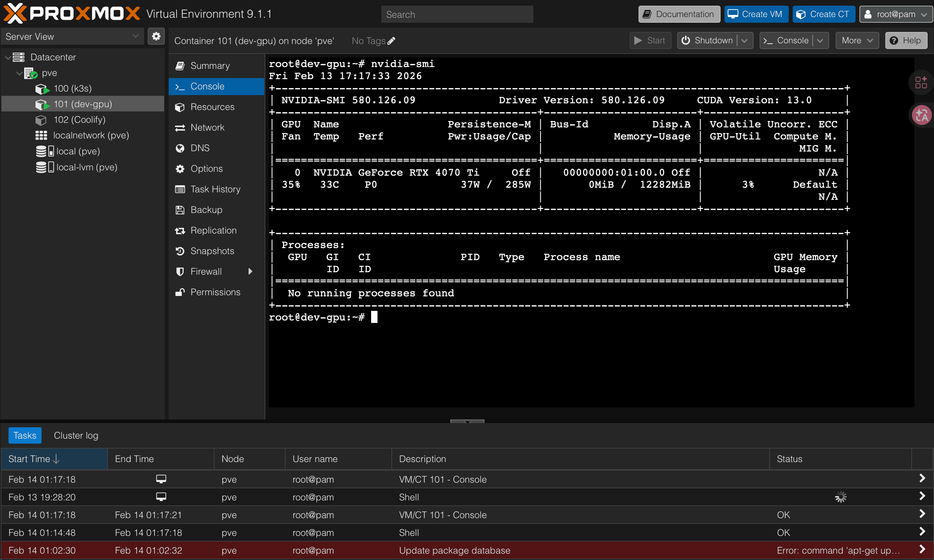
Task: Switch to the Cluster log tab
Action: pyautogui.click(x=76, y=435)
